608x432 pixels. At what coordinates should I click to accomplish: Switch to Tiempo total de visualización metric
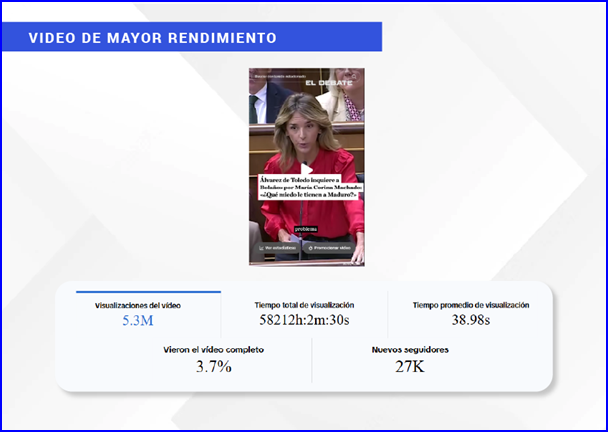point(304,304)
